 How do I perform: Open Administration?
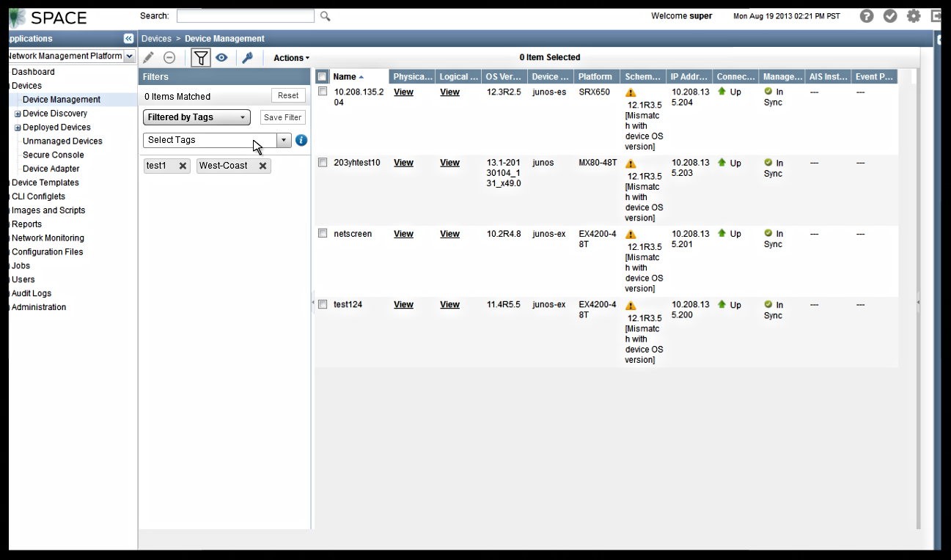click(x=39, y=308)
